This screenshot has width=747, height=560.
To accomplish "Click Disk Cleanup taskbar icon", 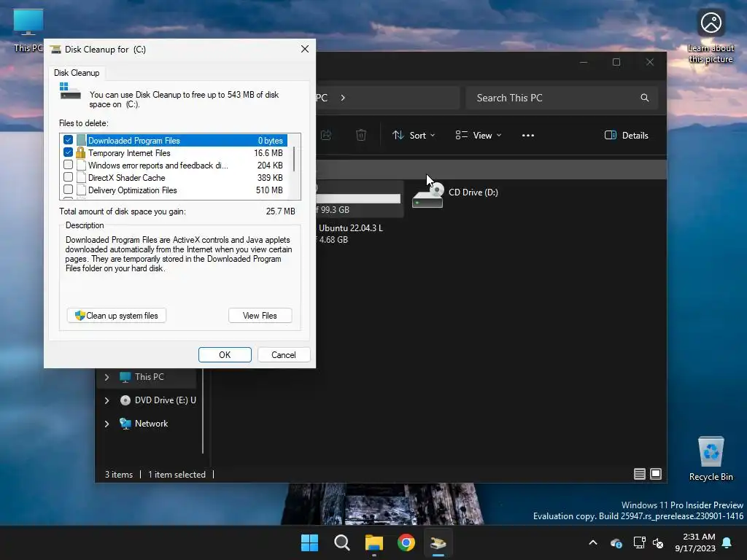I will click(x=438, y=542).
